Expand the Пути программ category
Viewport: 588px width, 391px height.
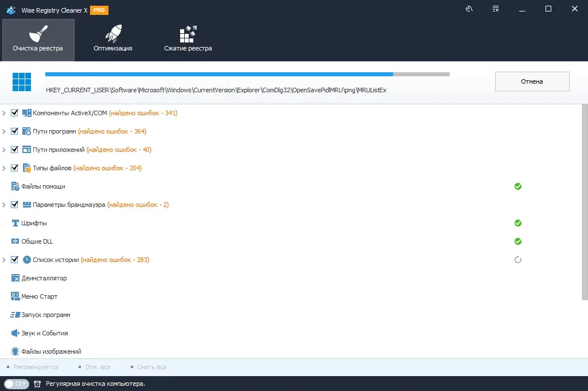[x=4, y=131]
